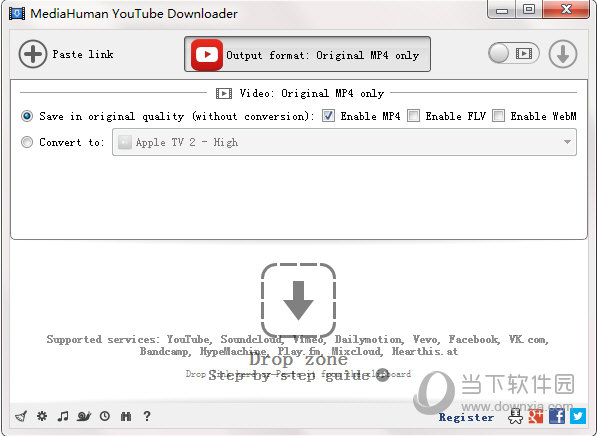The width and height of the screenshot is (598, 436).
Task: Click the Google Plus icon
Action: [x=536, y=416]
